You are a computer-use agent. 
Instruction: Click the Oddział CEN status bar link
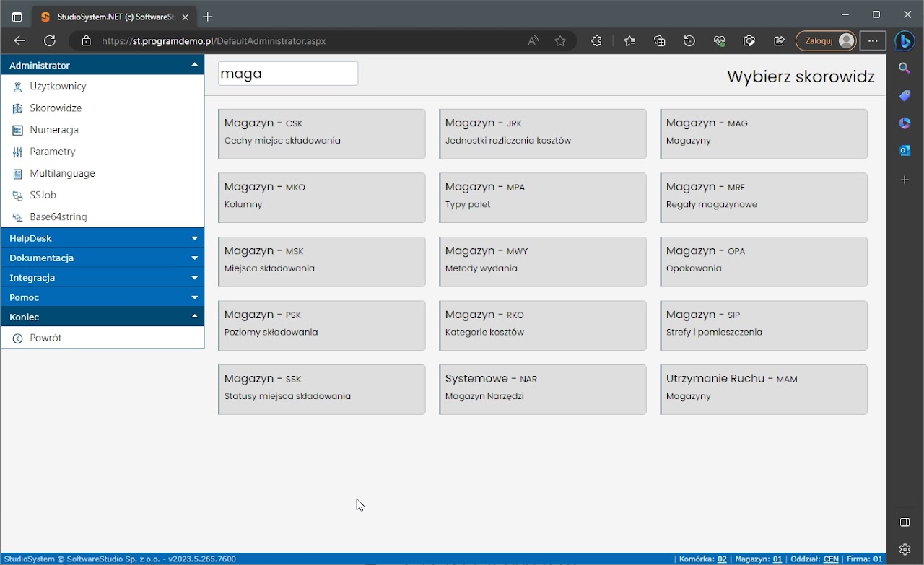click(830, 559)
